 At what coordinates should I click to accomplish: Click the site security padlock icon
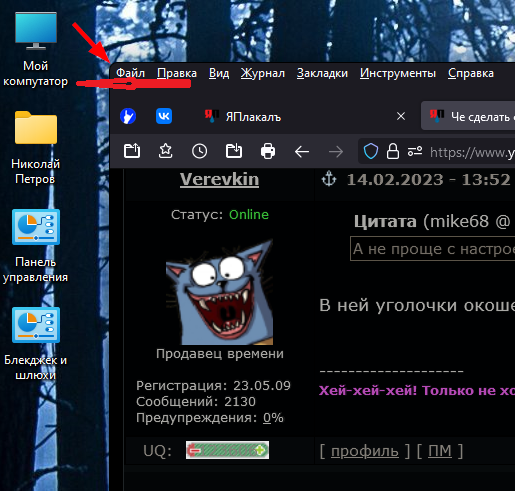click(393, 152)
